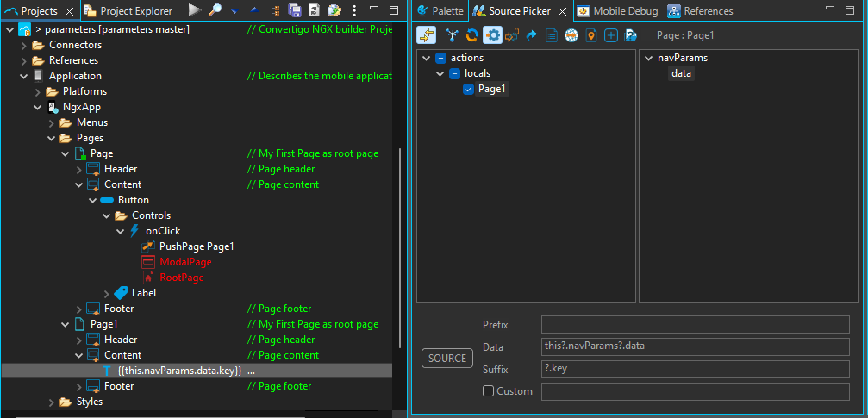Select the Source Picker tab
The image size is (868, 418).
point(520,11)
